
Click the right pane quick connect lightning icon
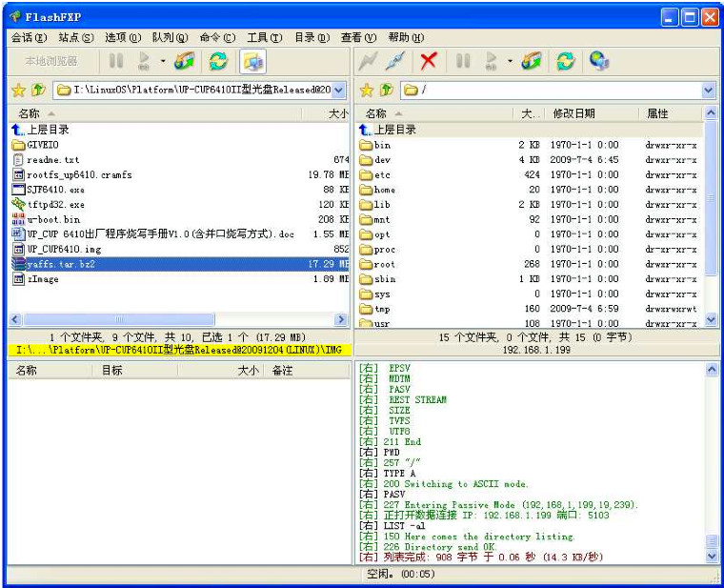pyautogui.click(x=368, y=61)
